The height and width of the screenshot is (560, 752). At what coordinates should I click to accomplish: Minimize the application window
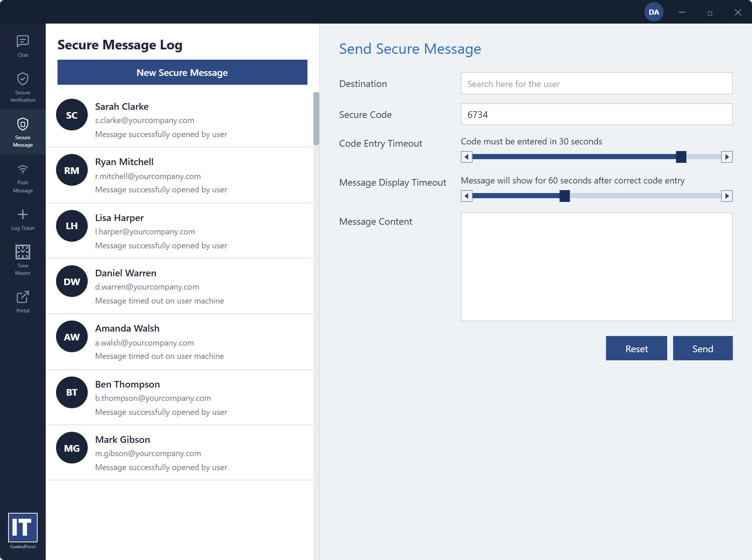click(x=682, y=12)
